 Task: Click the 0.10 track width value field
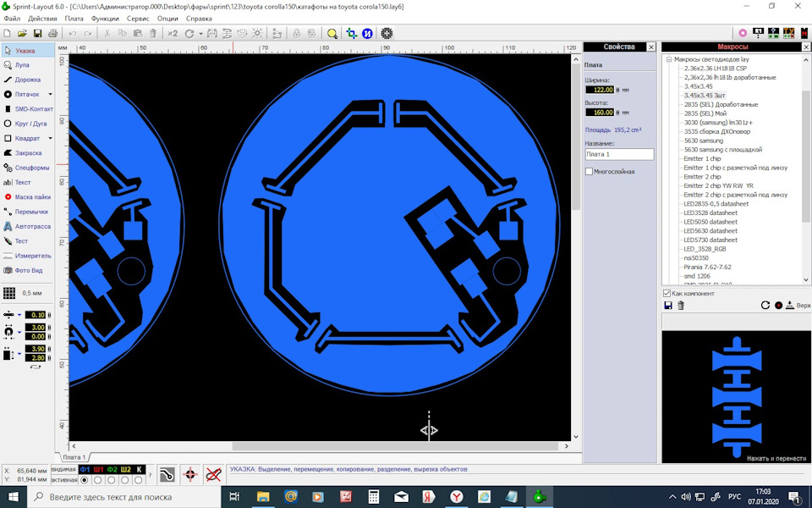pos(36,315)
